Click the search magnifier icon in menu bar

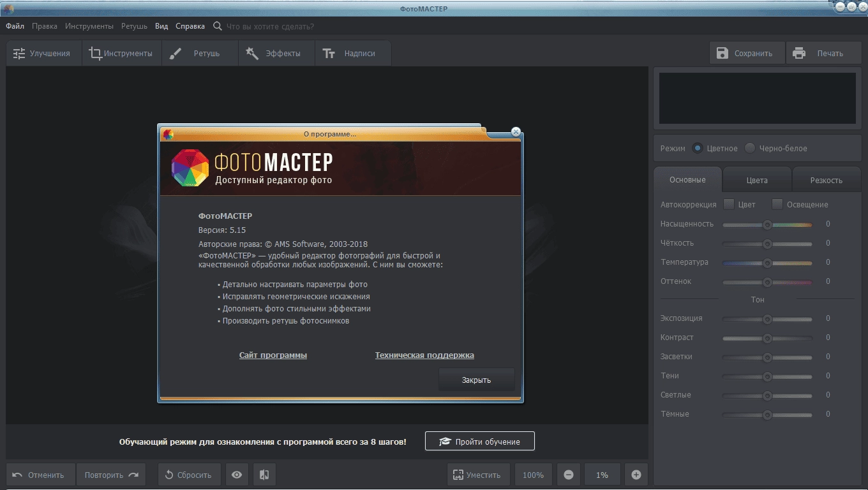tap(218, 26)
